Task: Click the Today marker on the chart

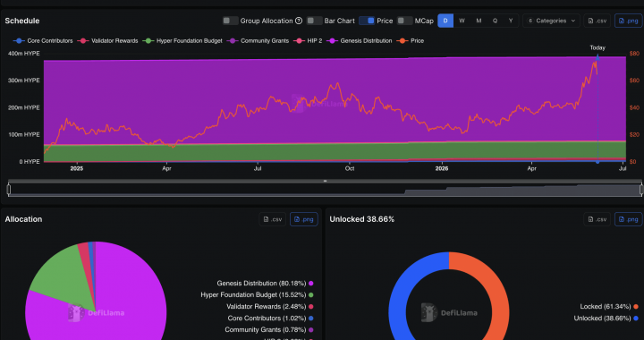Action: click(597, 47)
